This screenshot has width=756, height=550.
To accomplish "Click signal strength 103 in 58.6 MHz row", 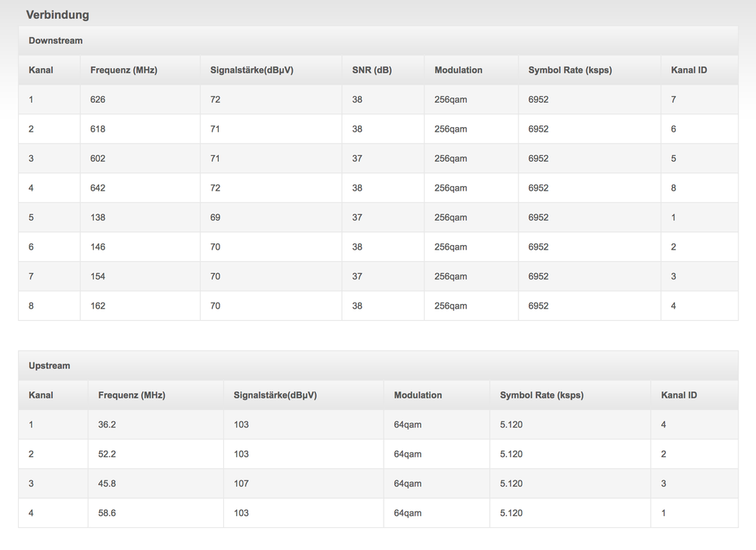I will [x=241, y=512].
